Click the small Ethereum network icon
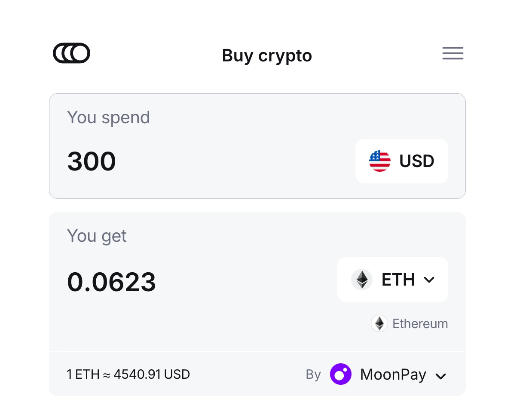The image size is (532, 414). point(379,323)
